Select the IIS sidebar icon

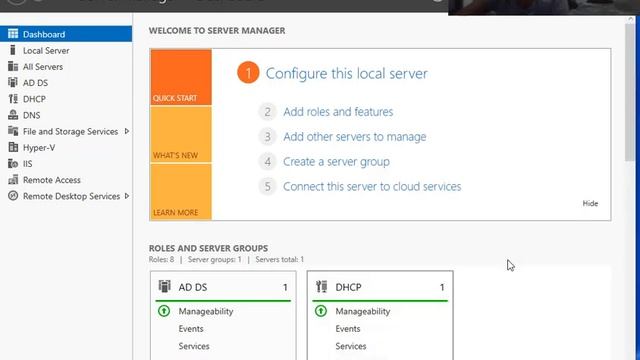coord(13,164)
